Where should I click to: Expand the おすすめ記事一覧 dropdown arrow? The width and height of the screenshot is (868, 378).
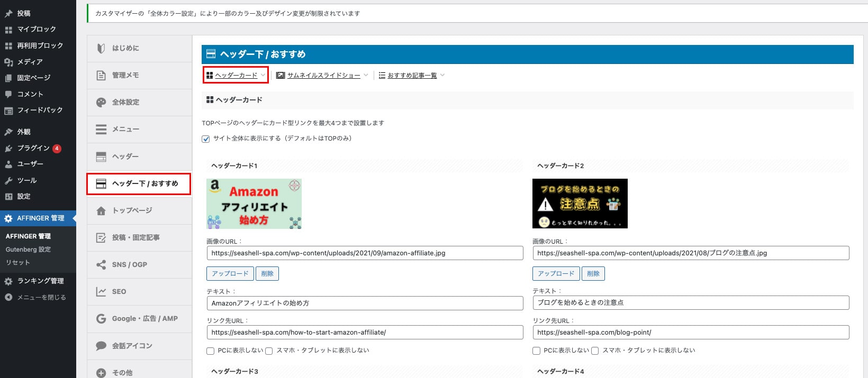[x=442, y=75]
